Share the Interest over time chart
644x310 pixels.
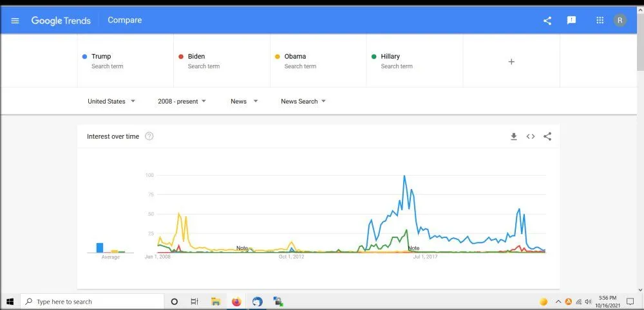[547, 136]
